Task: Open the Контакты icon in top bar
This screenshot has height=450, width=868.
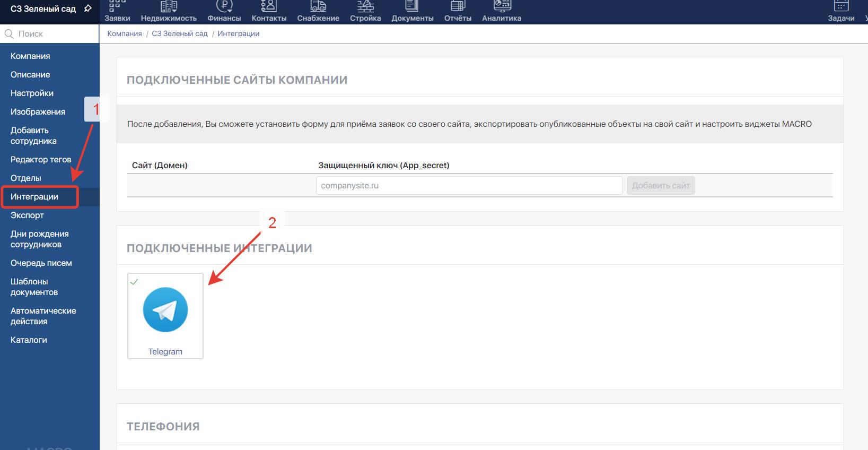Action: click(x=269, y=6)
